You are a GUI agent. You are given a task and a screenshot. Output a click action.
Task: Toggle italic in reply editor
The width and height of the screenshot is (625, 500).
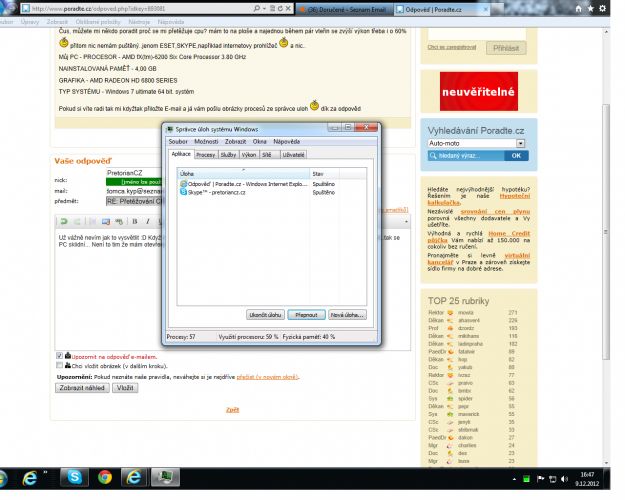click(x=148, y=221)
